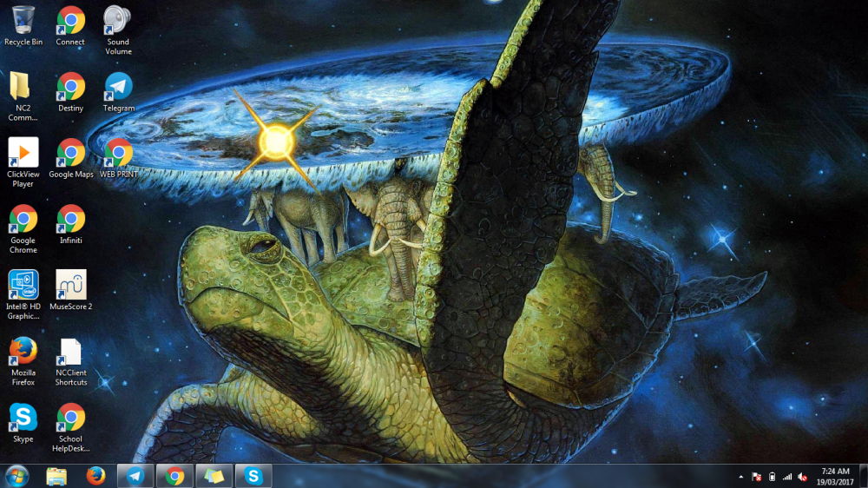Select the WEB PRINT shortcut
This screenshot has height=488, width=868.
(x=118, y=158)
